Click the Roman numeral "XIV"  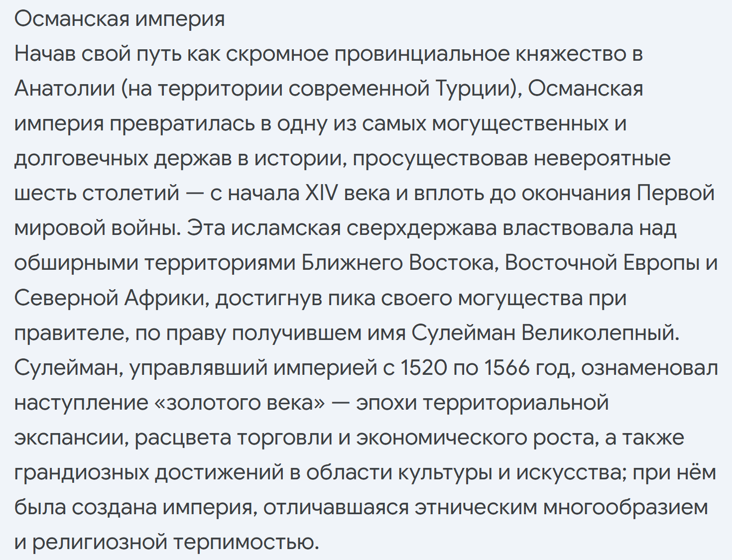321,193
